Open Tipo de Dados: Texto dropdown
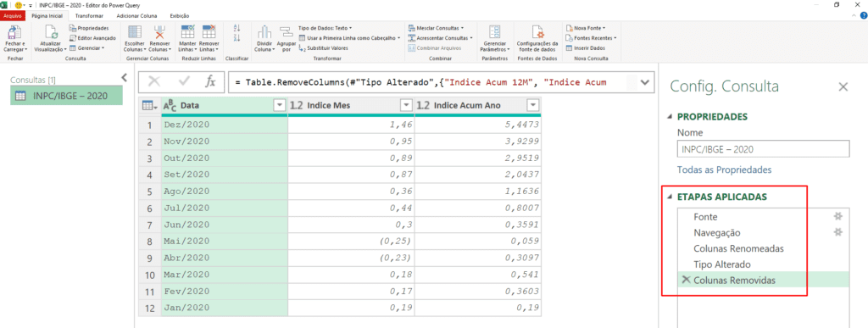868x328 pixels. [325, 28]
